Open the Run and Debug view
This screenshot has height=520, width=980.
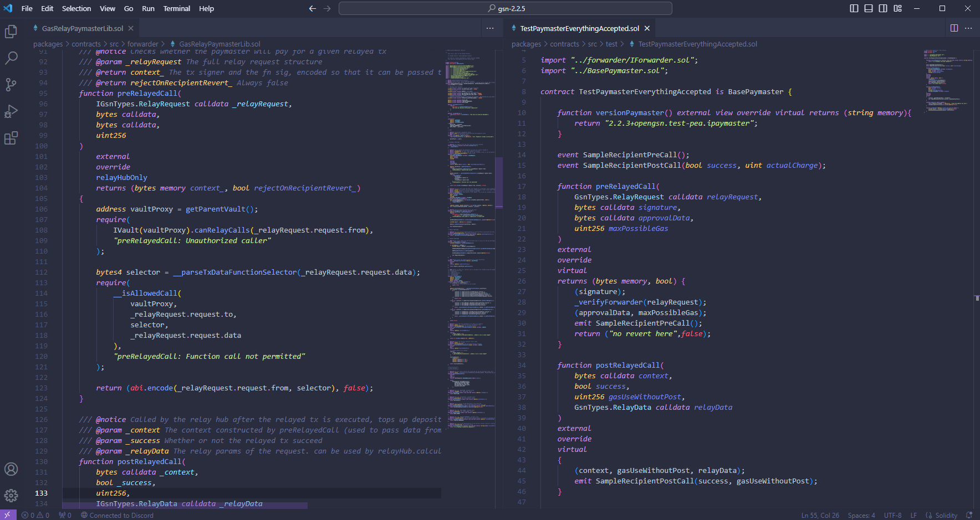(11, 111)
